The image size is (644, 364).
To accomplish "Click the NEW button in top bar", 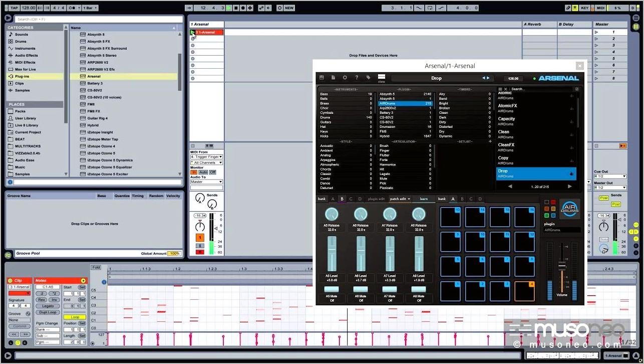I will [289, 8].
